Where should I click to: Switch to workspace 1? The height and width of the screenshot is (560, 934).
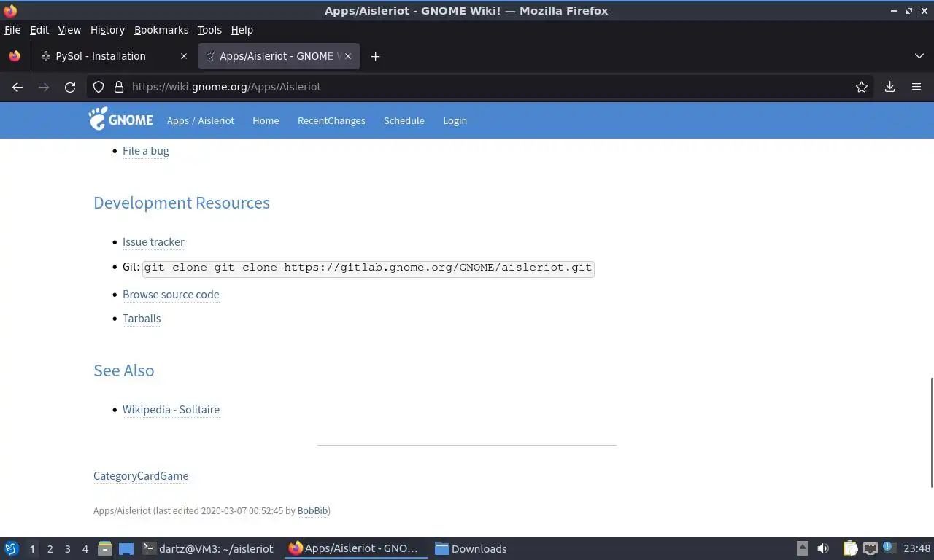pos(32,548)
